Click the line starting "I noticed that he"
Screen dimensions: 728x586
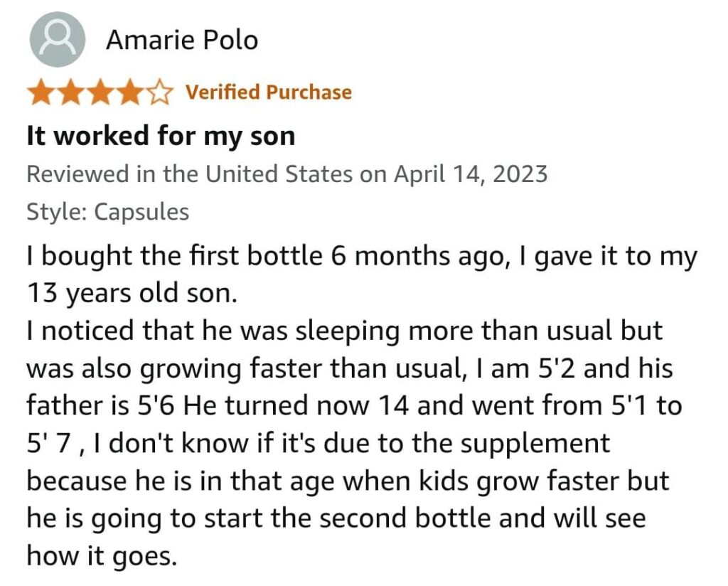tap(344, 331)
